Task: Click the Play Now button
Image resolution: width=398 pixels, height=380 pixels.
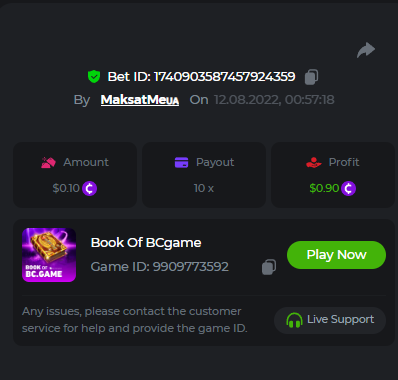Action: point(336,255)
